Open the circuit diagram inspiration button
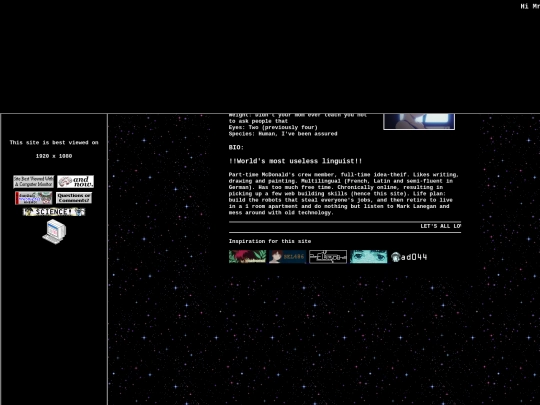The image size is (540, 405). pyautogui.click(x=328, y=257)
